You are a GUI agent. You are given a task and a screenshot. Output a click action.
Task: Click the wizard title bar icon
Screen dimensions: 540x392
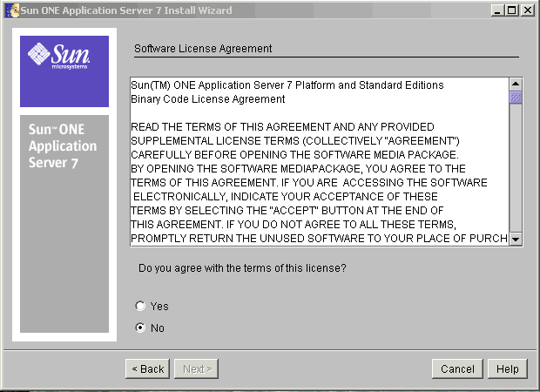(12, 10)
